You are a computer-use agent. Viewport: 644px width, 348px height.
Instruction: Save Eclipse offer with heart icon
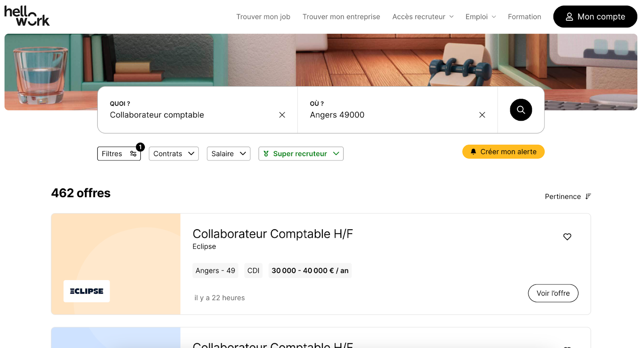567,237
